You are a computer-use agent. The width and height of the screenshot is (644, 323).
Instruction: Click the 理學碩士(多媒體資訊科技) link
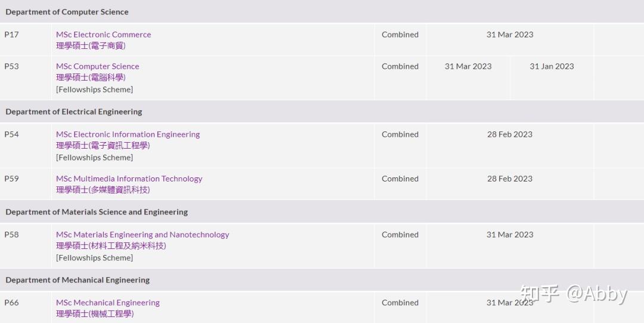(x=103, y=190)
